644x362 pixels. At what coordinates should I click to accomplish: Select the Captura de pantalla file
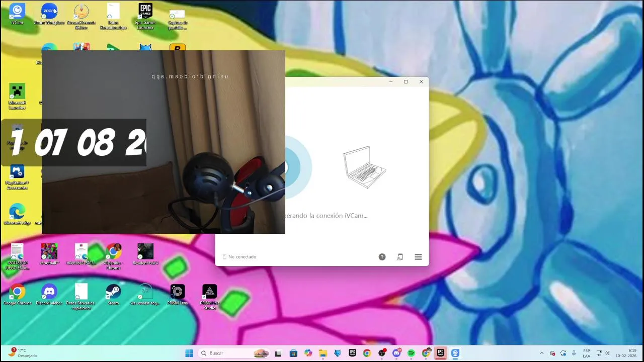tap(177, 18)
